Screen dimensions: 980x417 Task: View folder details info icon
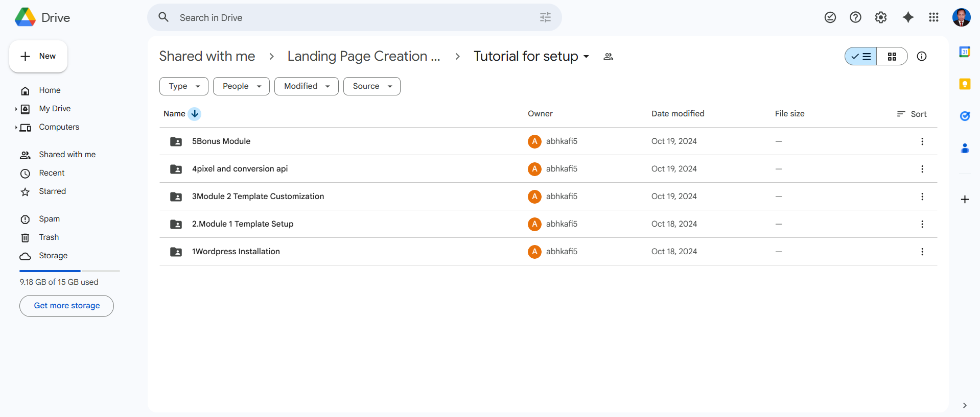point(921,56)
